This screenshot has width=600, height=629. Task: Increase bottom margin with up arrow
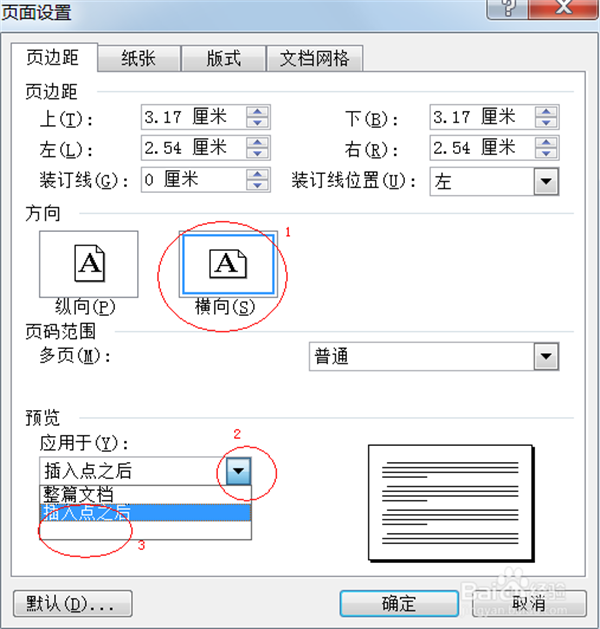[x=546, y=111]
